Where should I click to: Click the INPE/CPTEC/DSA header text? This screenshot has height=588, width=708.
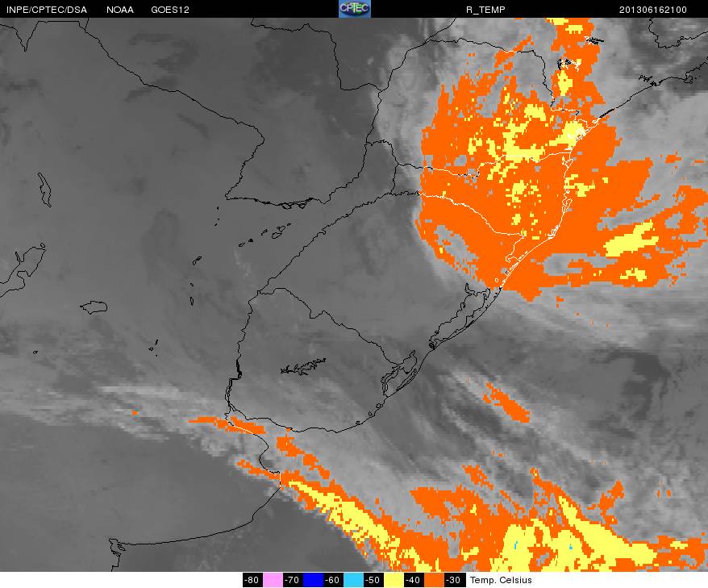click(47, 10)
